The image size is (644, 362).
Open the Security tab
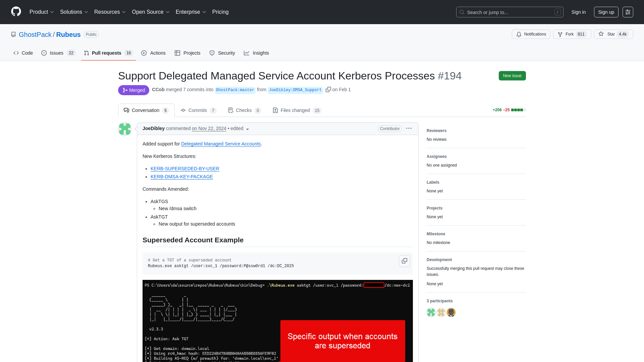pos(222,53)
